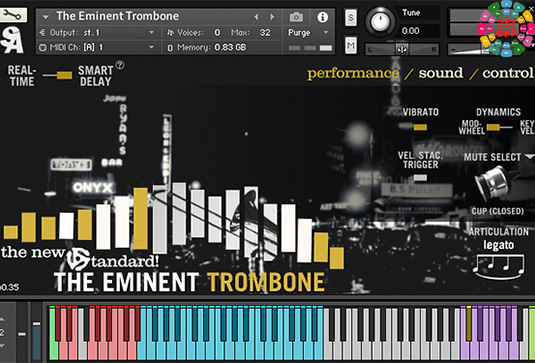Open the MIDI Ch dropdown

pyautogui.click(x=98, y=47)
